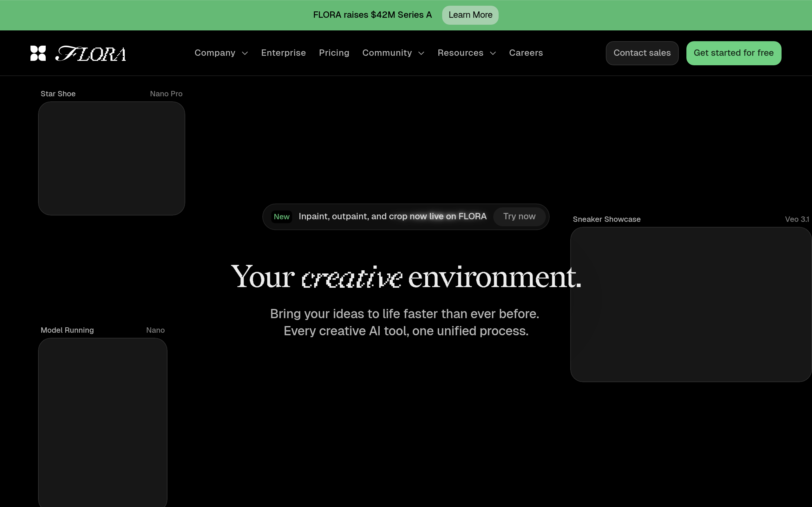812x507 pixels.
Task: Go to the Pricing page
Action: tap(334, 53)
